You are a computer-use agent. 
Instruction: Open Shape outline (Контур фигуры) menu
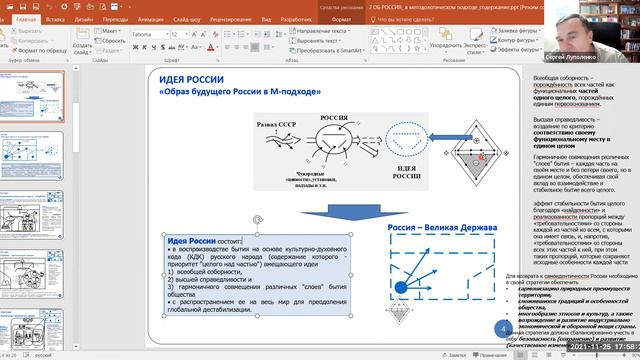click(514, 40)
